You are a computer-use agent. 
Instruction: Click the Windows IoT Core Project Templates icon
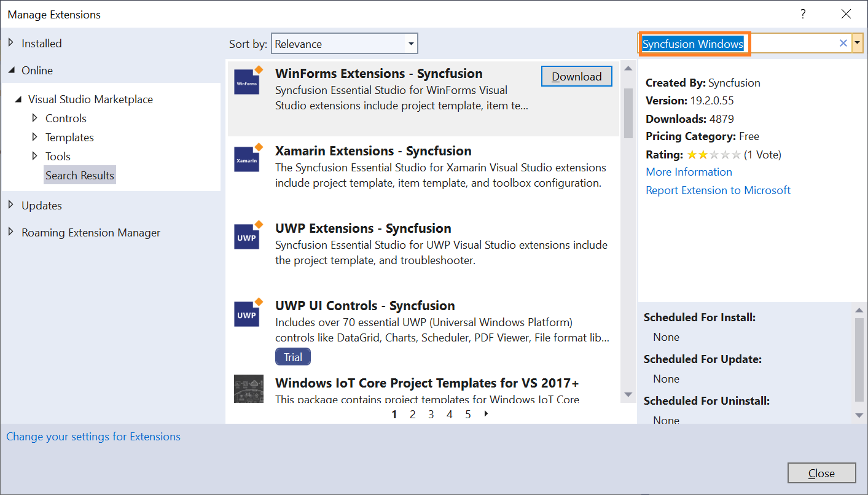pos(248,389)
